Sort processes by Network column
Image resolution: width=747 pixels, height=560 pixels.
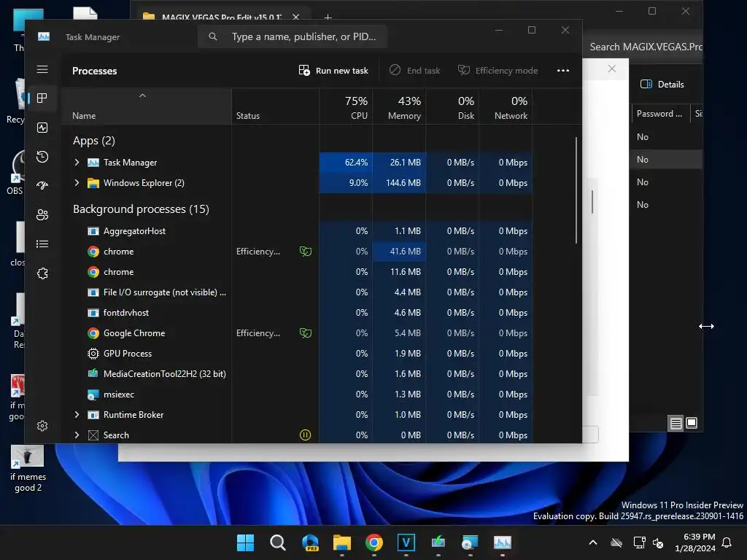[x=506, y=107]
